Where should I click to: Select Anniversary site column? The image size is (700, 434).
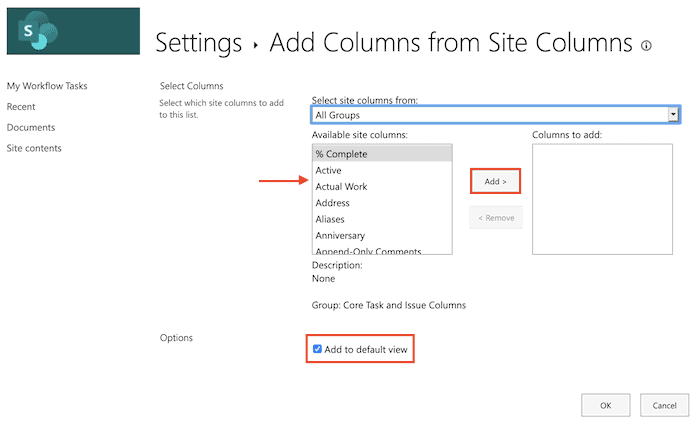click(382, 235)
